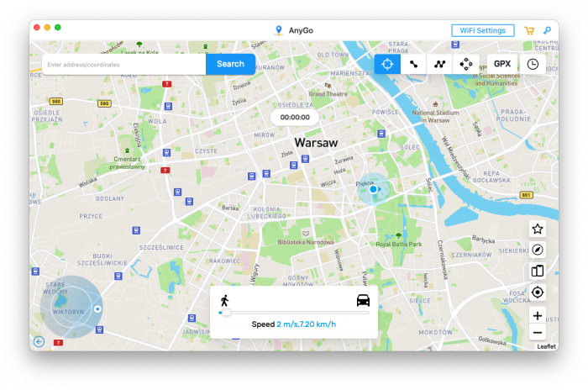Viewport: 588px width, 390px height.
Task: Click the National Stadium in Warsaw label
Action: click(435, 116)
